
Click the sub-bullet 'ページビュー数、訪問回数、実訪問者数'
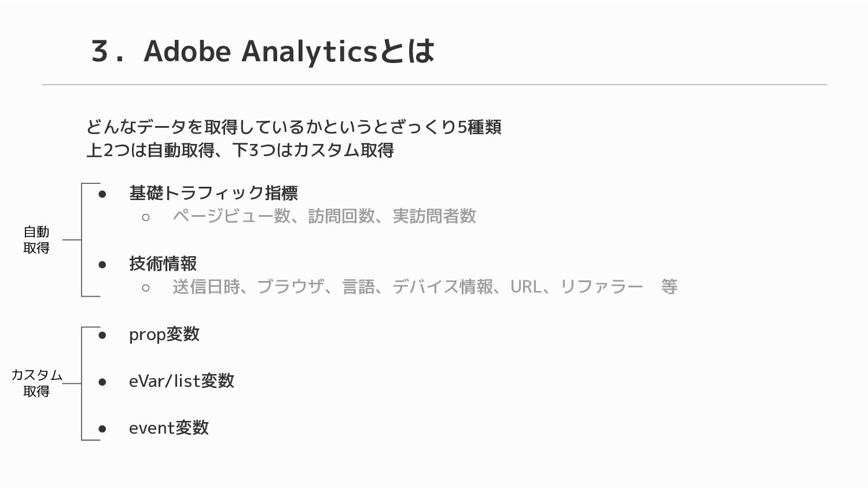coord(324,216)
